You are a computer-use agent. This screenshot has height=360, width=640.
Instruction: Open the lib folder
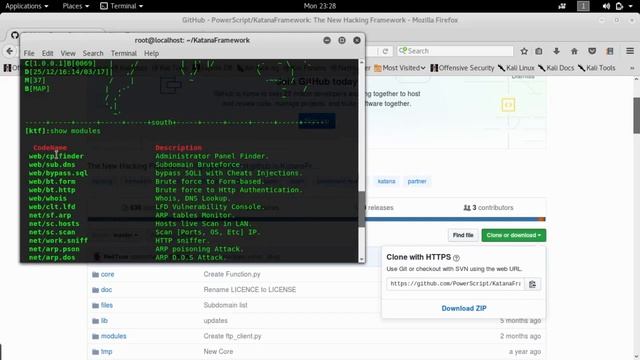tap(104, 321)
